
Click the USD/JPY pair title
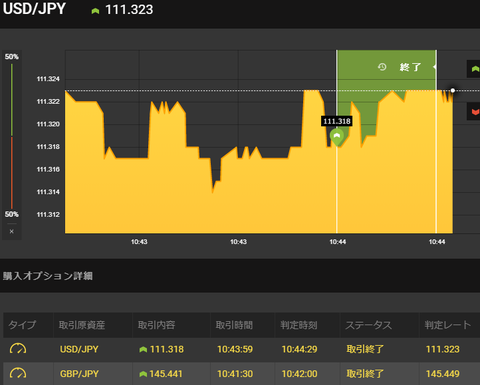tap(34, 9)
